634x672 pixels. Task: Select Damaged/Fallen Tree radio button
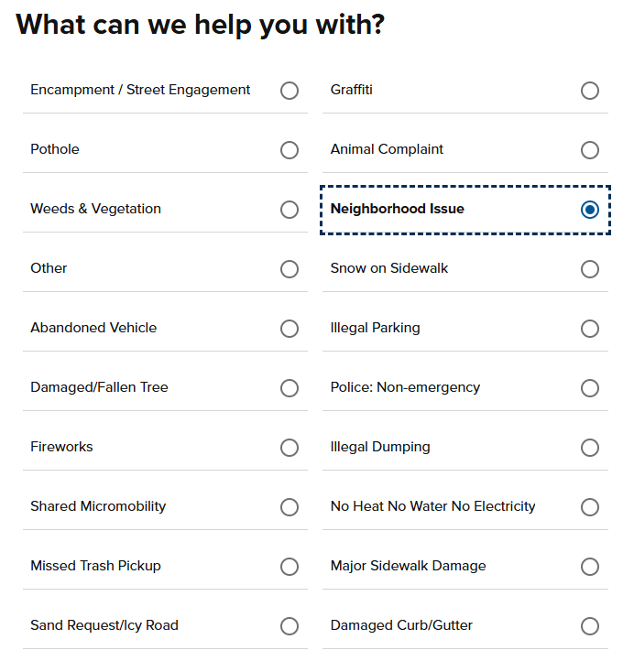(290, 388)
